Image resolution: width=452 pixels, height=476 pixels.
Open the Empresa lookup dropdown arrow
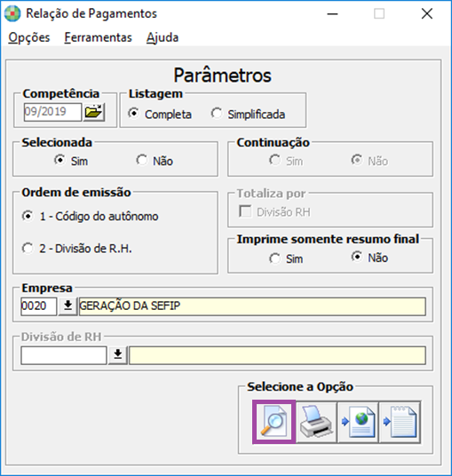(68, 306)
